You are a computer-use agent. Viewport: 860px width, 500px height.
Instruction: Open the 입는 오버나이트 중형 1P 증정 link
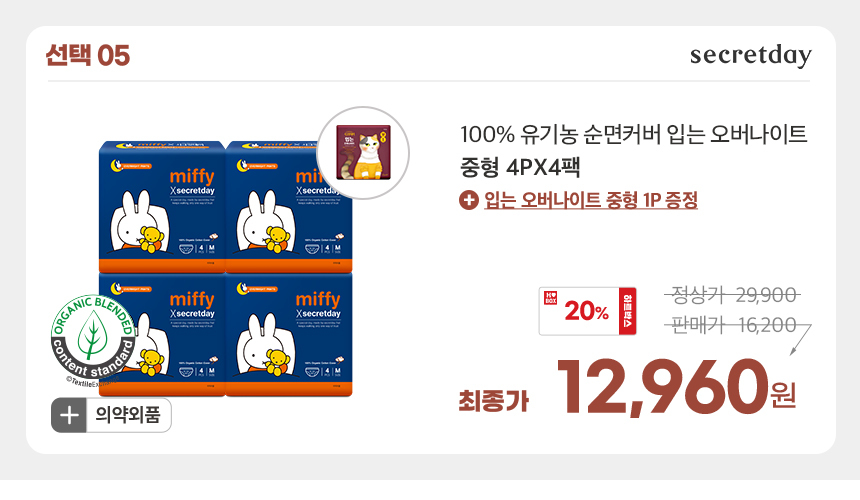591,200
